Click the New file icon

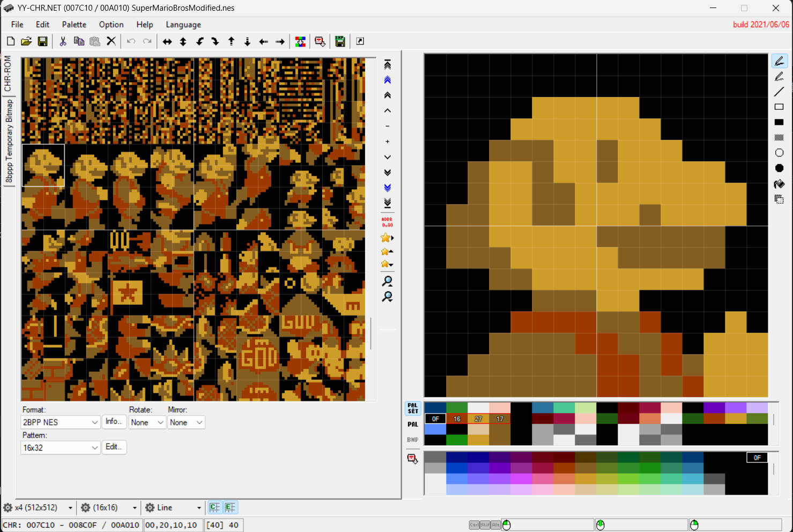(x=11, y=41)
